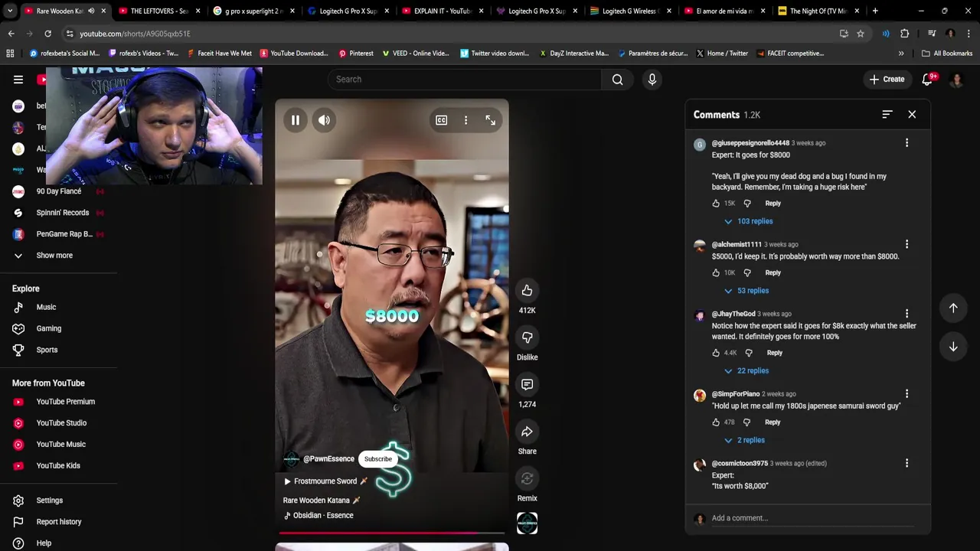
Task: Open the comments sort options
Action: [887, 114]
